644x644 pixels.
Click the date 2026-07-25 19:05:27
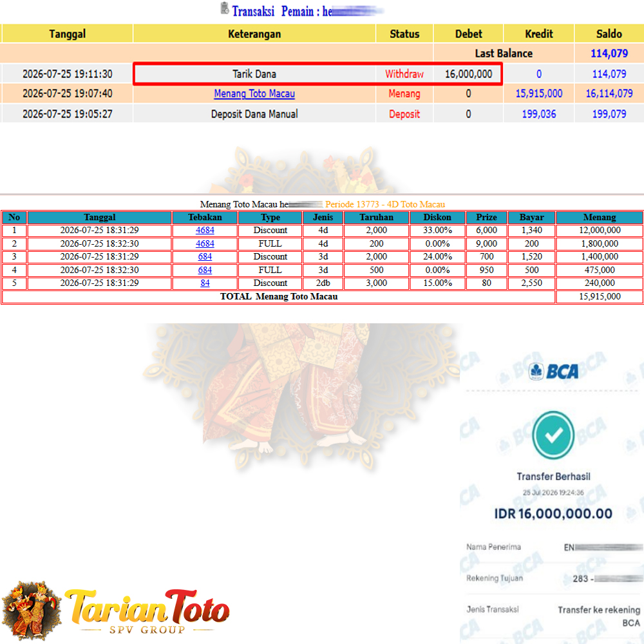pos(68,114)
